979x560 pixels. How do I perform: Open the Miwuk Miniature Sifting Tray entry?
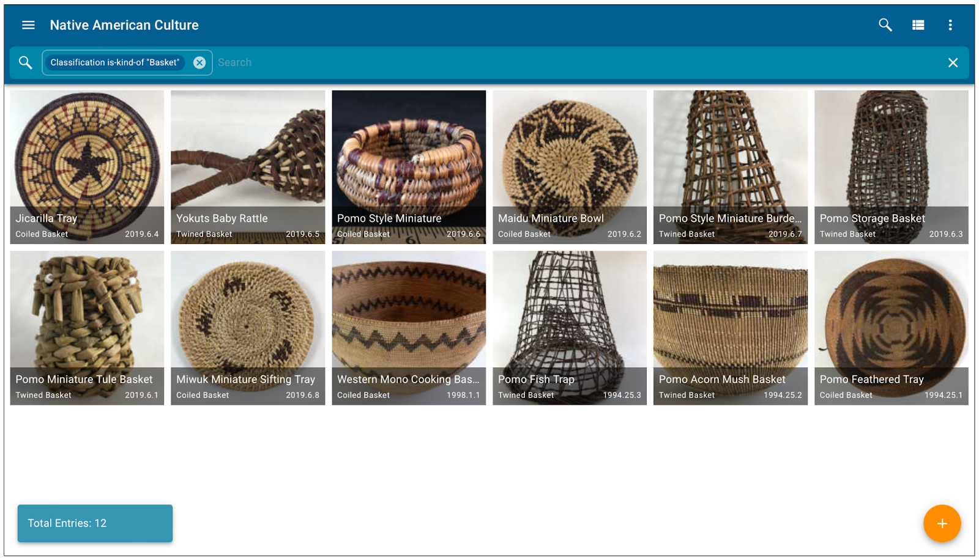[248, 328]
